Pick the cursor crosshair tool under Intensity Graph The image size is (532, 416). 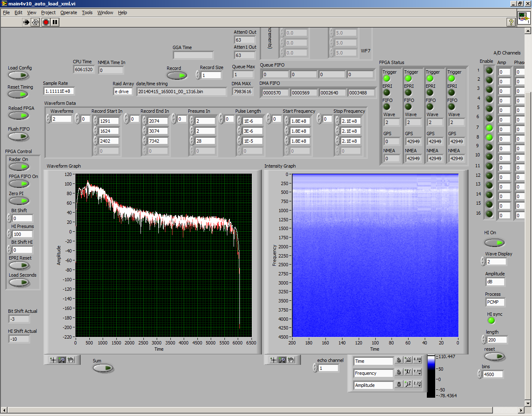(273, 360)
